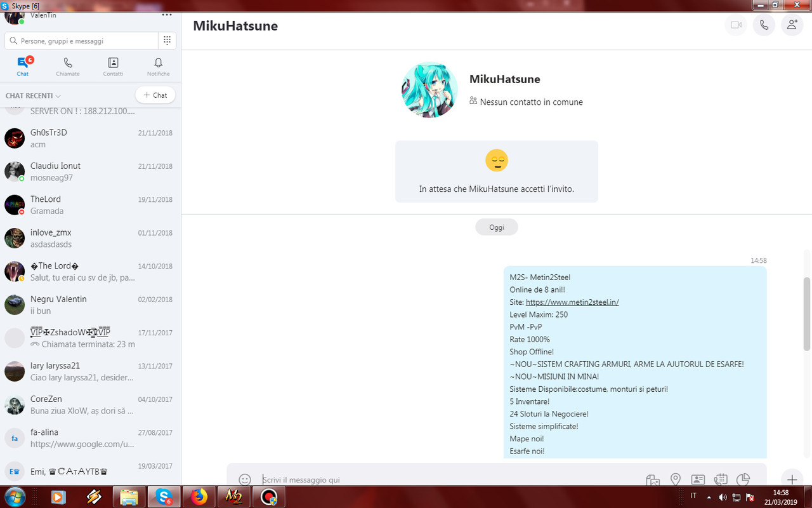Add people to the MikuHatsune conversation
The height and width of the screenshot is (508, 812).
pos(792,25)
